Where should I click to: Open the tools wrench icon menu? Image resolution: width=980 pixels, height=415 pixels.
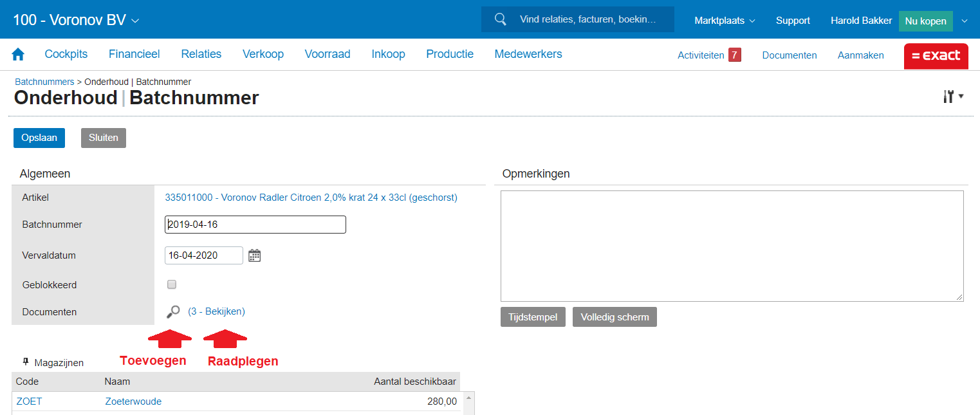[953, 97]
